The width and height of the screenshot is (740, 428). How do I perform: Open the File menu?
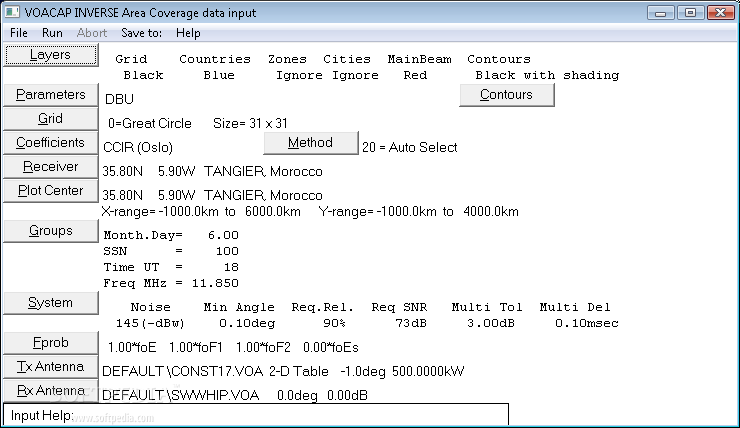point(19,33)
